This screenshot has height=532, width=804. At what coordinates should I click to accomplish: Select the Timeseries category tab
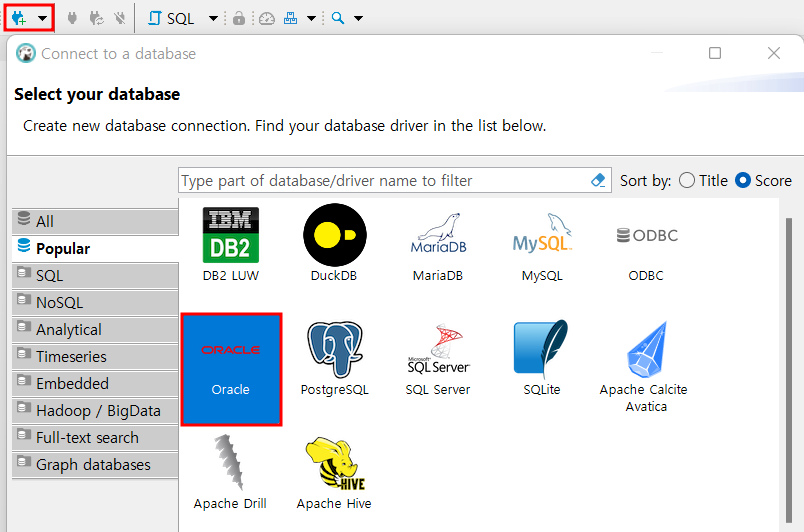pos(95,356)
